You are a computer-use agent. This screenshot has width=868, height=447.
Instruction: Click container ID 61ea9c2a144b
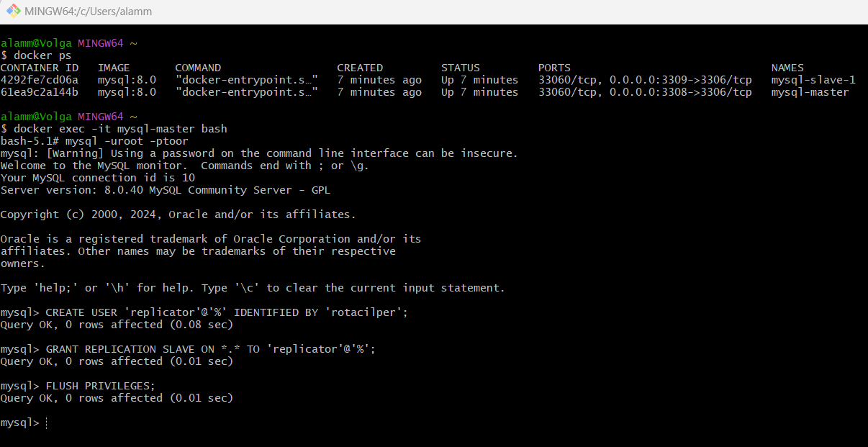point(40,92)
